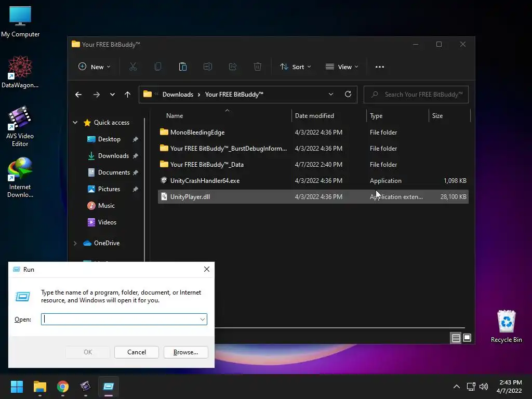The image size is (532, 399).
Task: Select the UnityCrashHandler64.exe file
Action: coord(313,180)
